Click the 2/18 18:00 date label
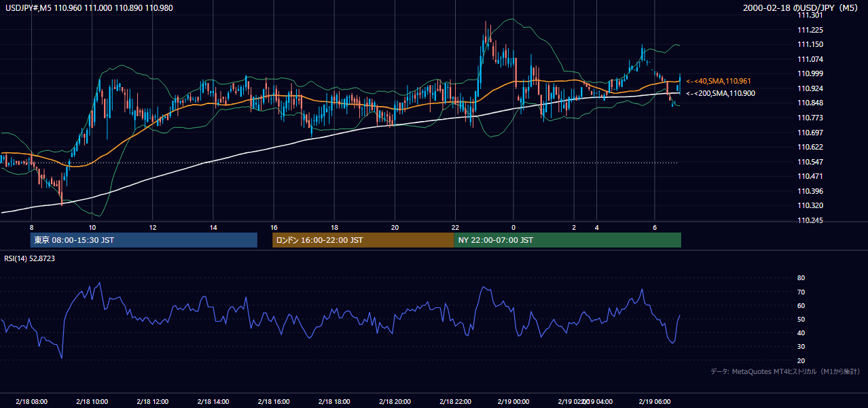 click(x=334, y=402)
